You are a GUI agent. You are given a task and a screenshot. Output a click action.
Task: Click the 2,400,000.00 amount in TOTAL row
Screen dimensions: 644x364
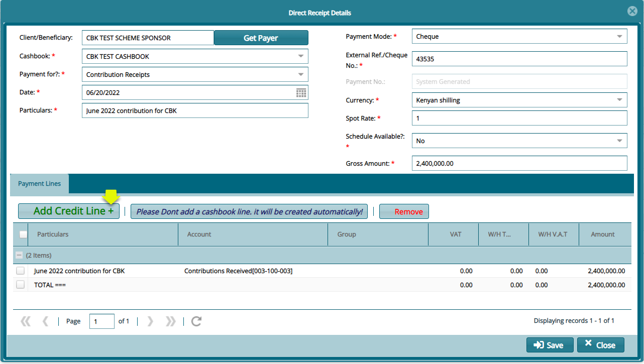pos(606,285)
